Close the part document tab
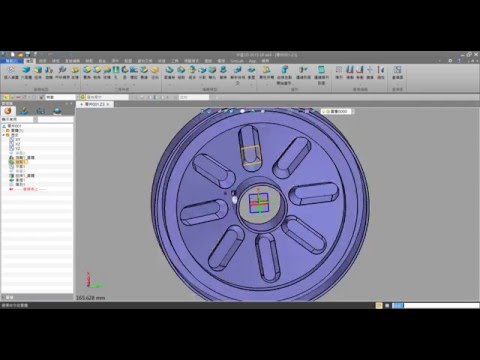 (x=108, y=104)
